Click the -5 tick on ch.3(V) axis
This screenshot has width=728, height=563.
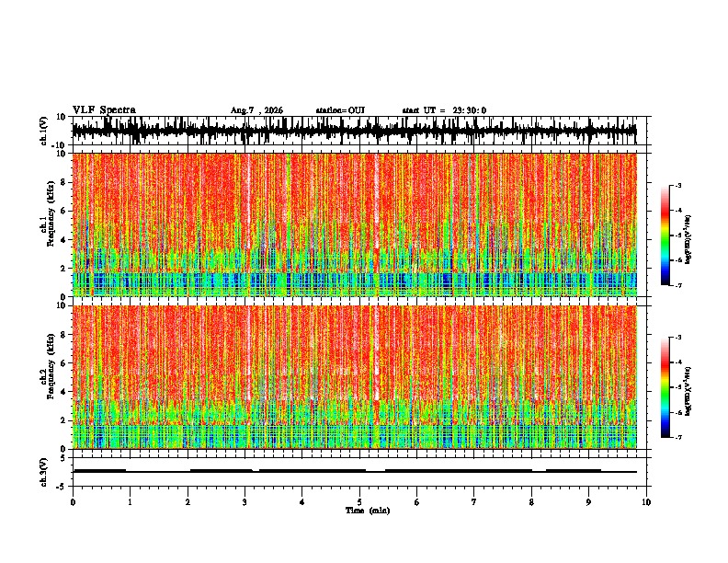click(x=62, y=487)
